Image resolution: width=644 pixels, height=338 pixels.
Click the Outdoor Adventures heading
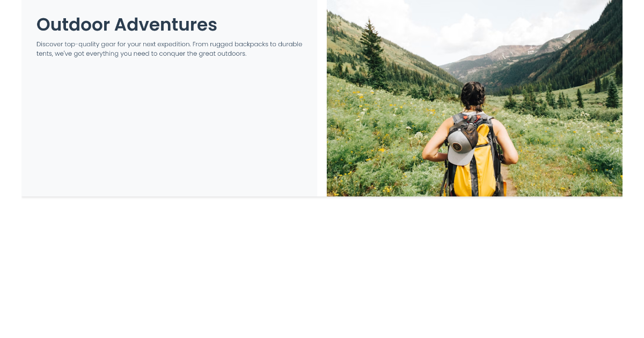click(x=127, y=25)
